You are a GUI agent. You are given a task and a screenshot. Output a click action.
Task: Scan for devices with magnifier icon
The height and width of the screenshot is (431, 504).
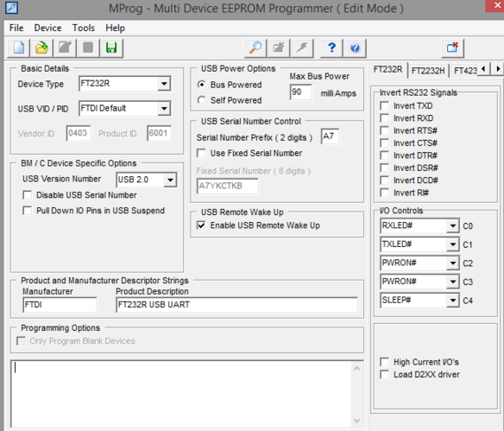(255, 48)
